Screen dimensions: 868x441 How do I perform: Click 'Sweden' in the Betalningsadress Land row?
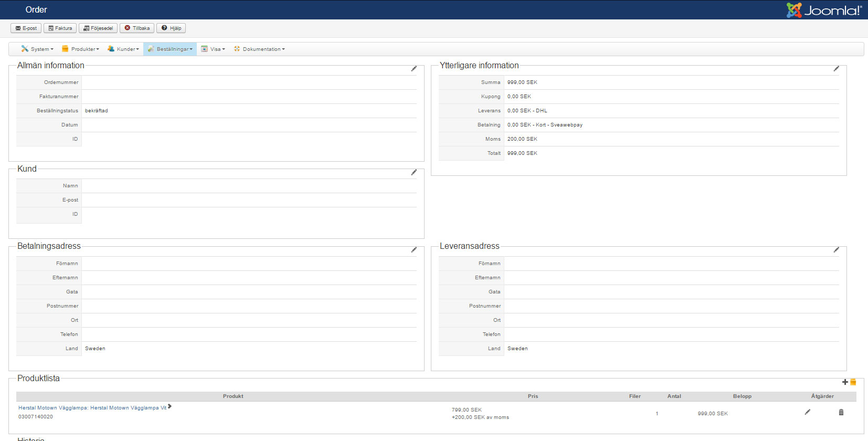click(x=95, y=349)
